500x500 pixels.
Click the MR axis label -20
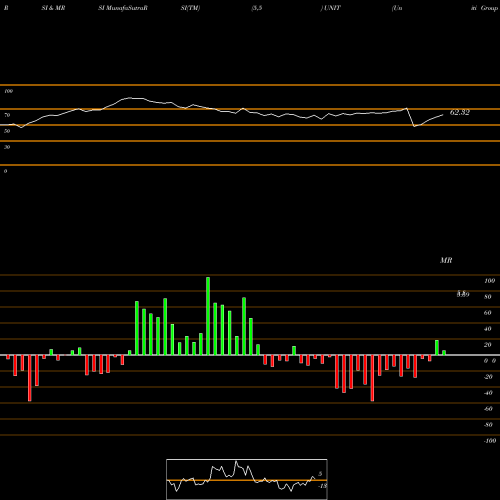[x=488, y=377]
